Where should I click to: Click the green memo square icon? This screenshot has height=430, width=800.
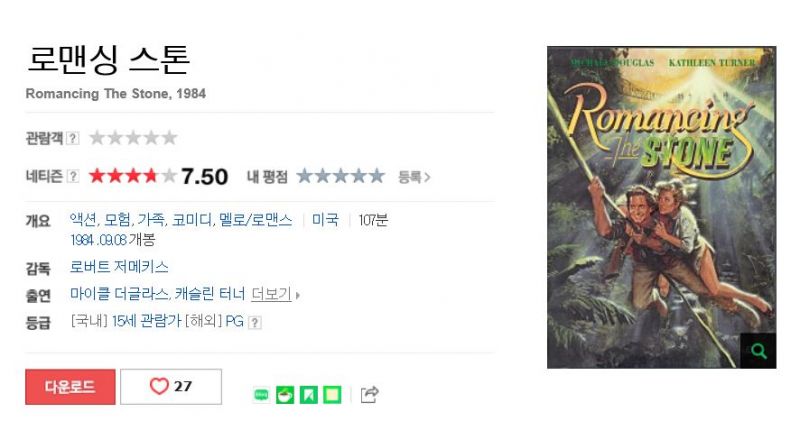pyautogui.click(x=332, y=395)
